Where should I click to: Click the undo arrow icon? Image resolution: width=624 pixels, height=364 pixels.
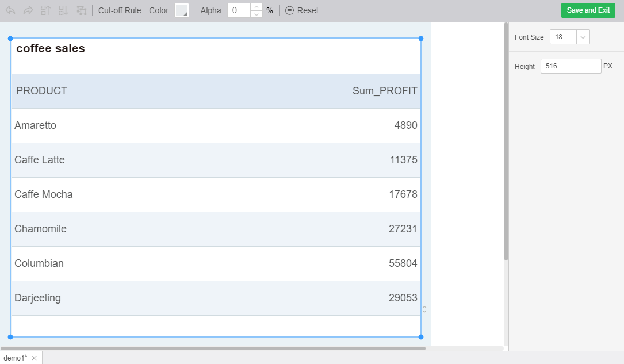[x=11, y=10]
